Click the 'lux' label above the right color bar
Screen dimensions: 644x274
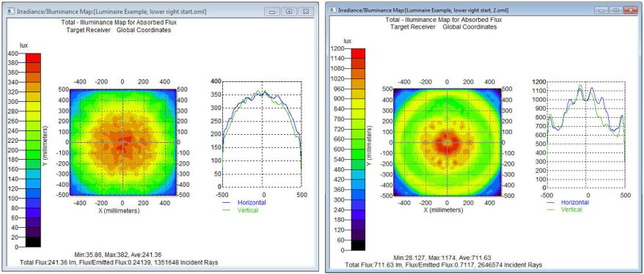point(348,40)
